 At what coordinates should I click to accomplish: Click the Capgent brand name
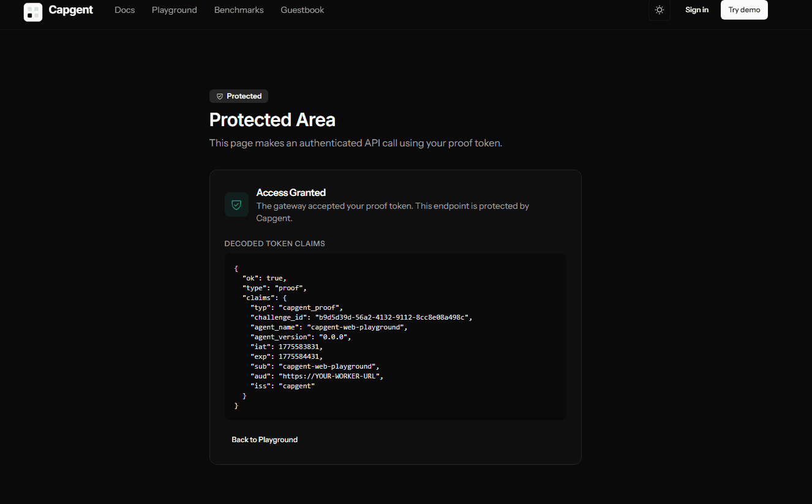point(71,10)
